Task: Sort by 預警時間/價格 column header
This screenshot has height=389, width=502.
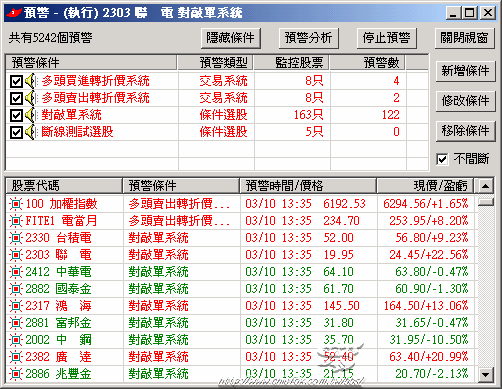Action: [308, 186]
